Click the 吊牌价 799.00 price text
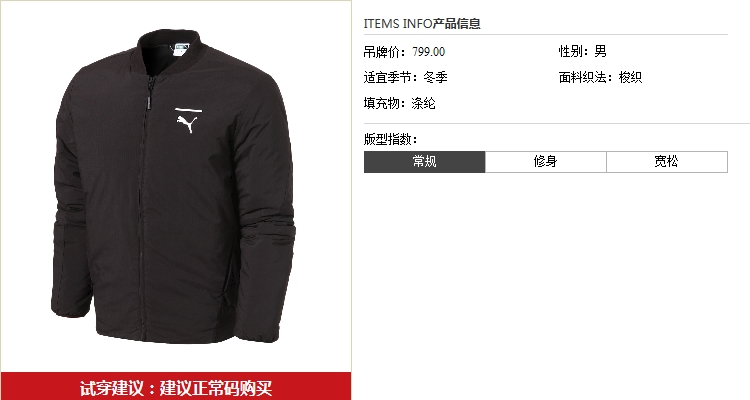750x400 pixels. pyautogui.click(x=404, y=52)
